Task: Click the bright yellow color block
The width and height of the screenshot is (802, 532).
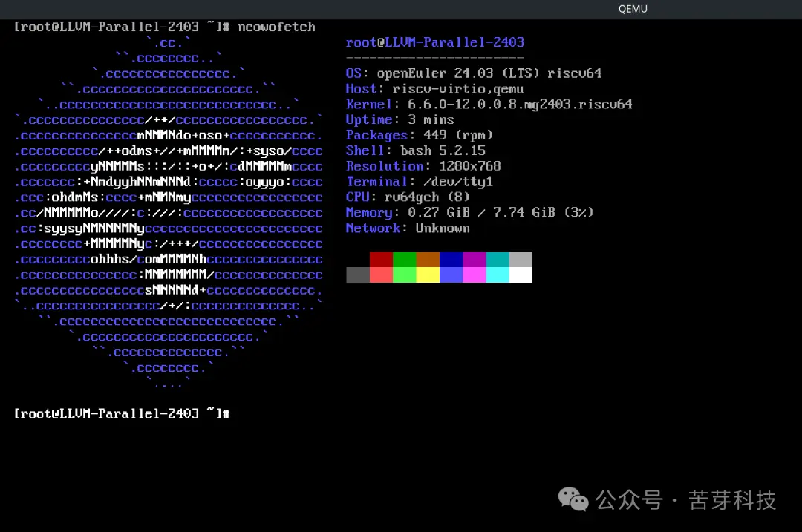Action: (x=428, y=275)
